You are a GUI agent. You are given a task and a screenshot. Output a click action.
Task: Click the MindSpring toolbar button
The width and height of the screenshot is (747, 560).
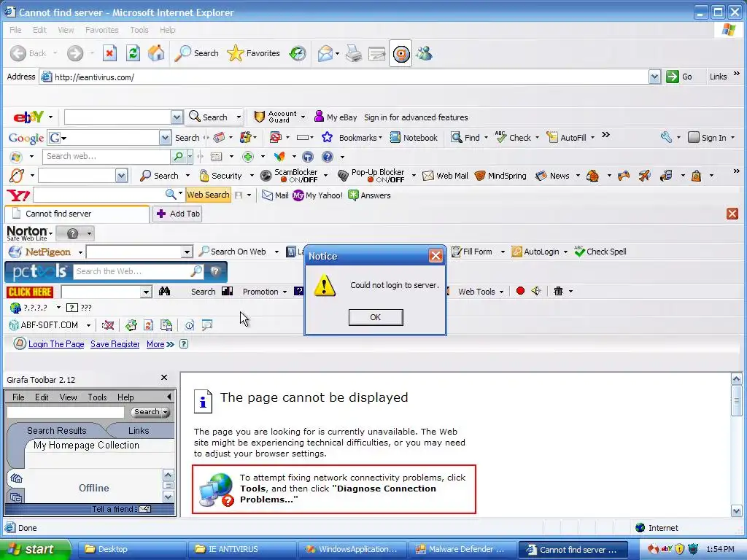click(500, 176)
